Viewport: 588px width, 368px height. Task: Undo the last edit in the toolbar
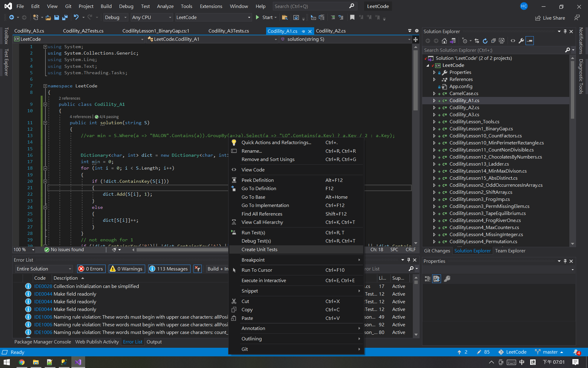76,17
